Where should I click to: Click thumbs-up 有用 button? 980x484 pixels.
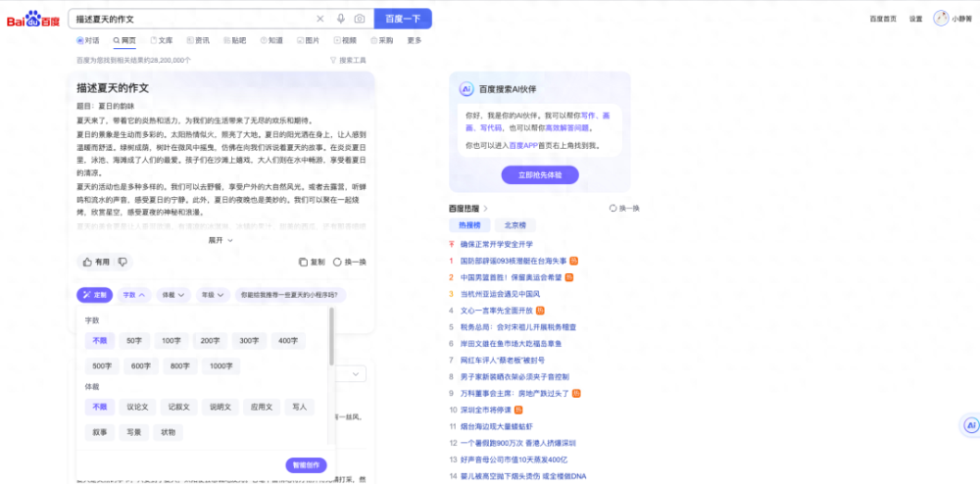pyautogui.click(x=96, y=263)
